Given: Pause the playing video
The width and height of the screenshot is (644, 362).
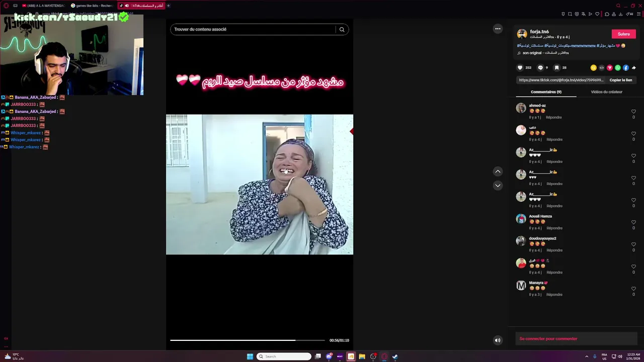Looking at the screenshot, I should point(260,185).
